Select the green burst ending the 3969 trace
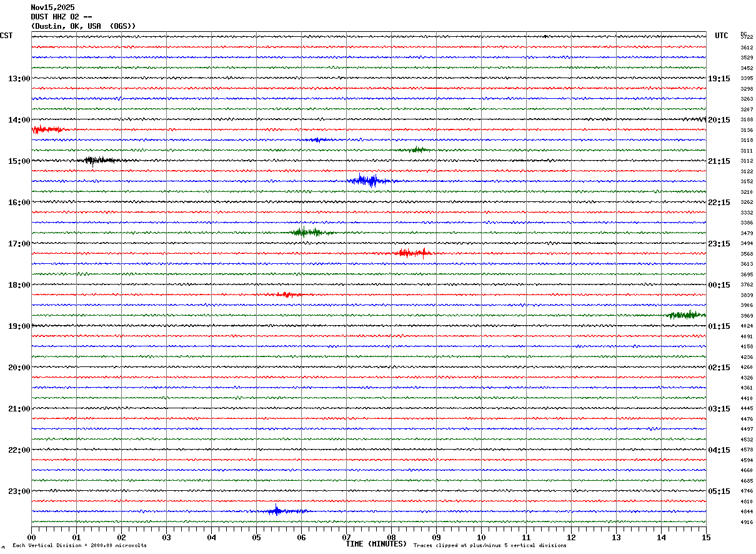 [x=686, y=315]
